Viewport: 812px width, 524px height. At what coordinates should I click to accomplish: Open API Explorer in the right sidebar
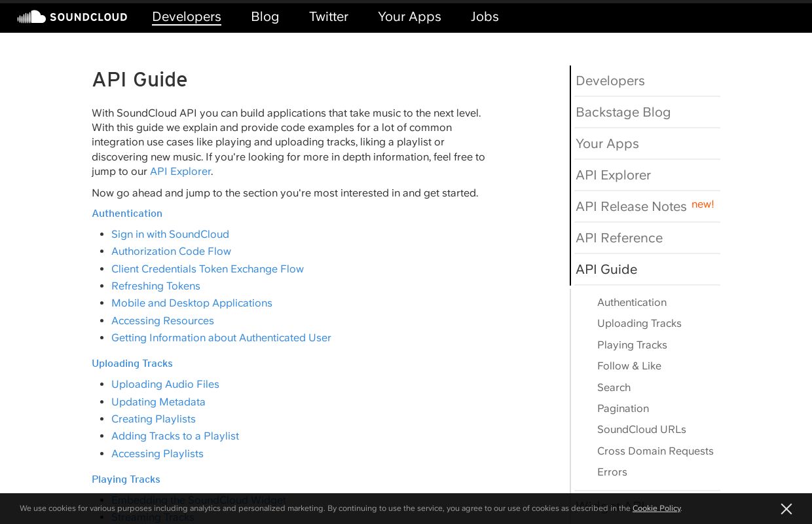(x=647, y=175)
